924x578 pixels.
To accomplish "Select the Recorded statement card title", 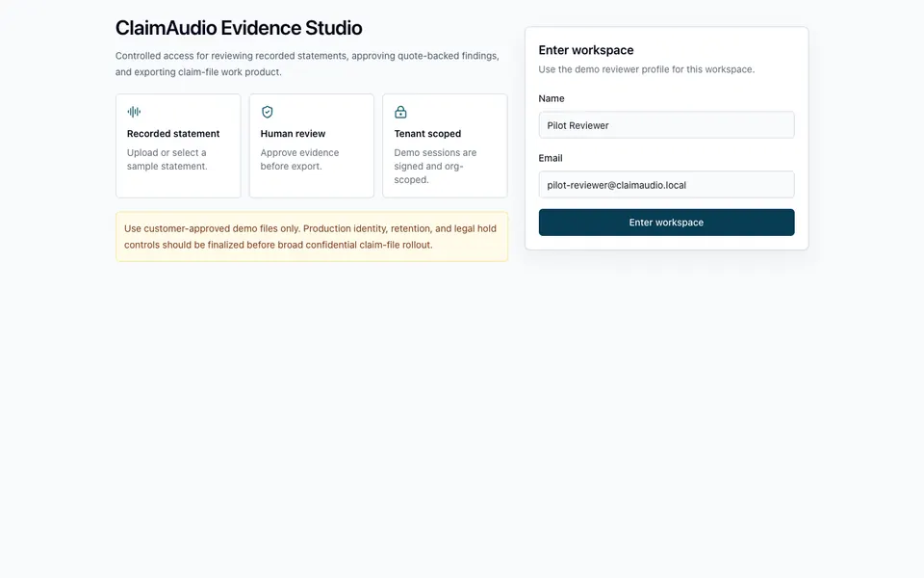I will [173, 134].
